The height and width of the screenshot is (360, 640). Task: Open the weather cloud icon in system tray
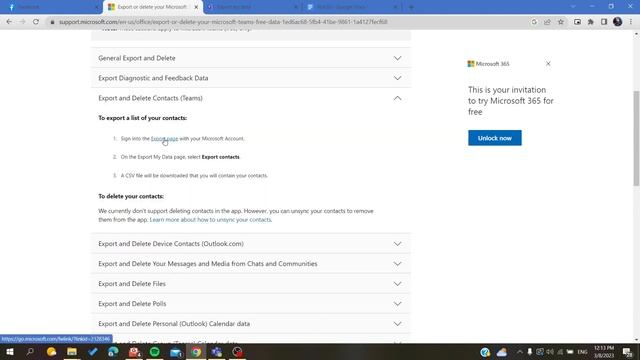pyautogui.click(x=502, y=352)
